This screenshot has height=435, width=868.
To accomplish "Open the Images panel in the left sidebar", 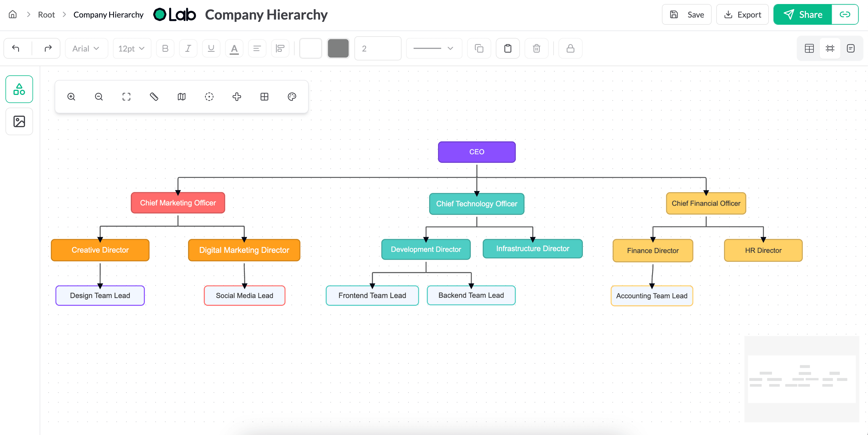I will pos(19,122).
